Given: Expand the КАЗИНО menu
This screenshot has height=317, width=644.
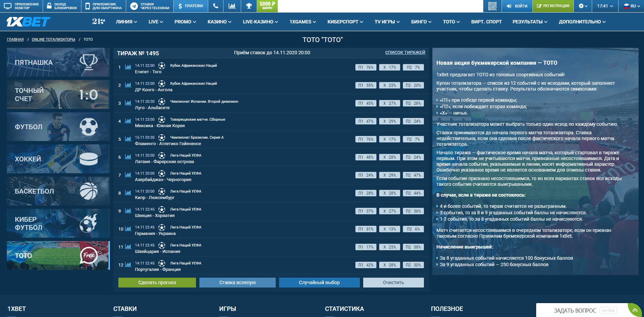Looking at the screenshot, I should click(x=219, y=22).
